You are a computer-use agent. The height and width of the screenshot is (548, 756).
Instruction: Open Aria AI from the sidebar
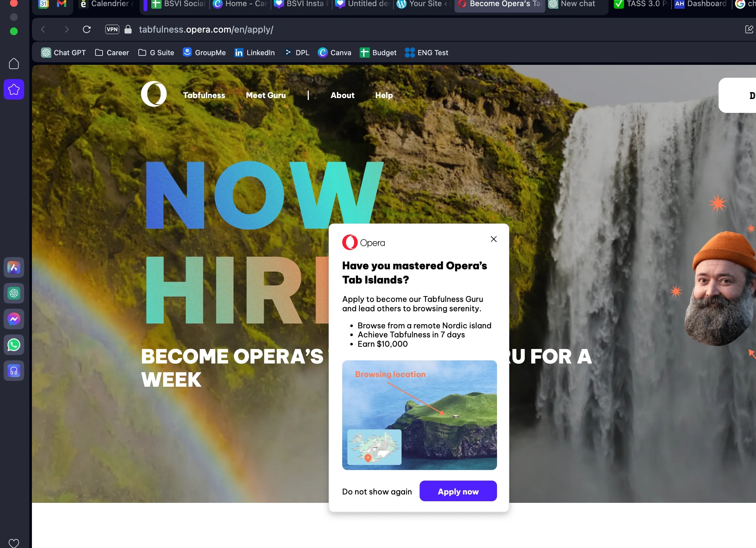click(14, 268)
